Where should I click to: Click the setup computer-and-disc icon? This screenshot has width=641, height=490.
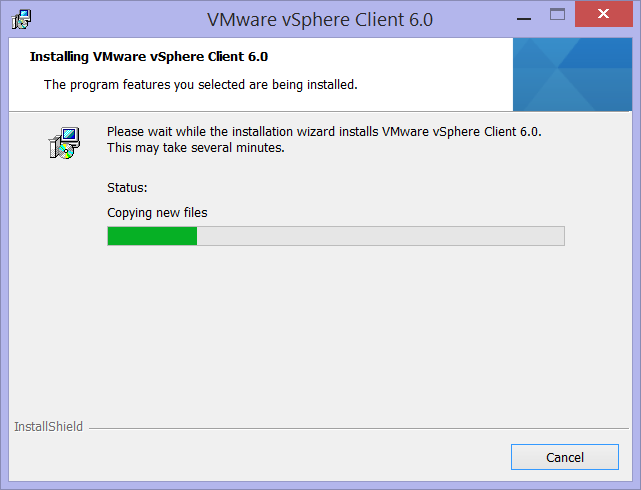[64, 143]
